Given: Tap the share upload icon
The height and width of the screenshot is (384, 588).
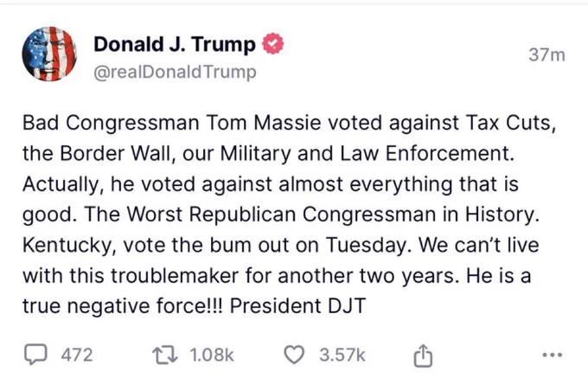Looking at the screenshot, I should pos(423,355).
